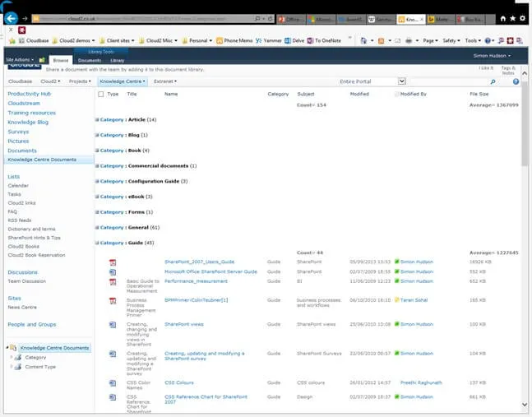Open the blue help question mark icon

click(516, 81)
